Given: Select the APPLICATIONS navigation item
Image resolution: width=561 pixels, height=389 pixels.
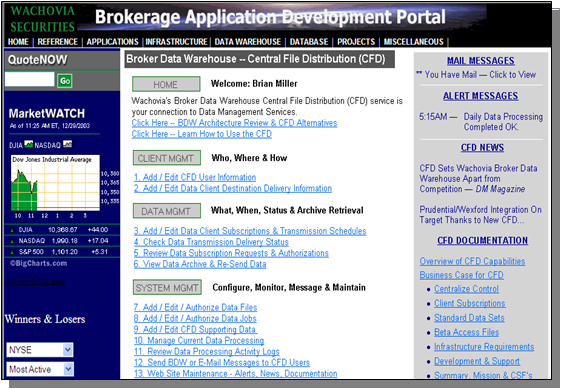Looking at the screenshot, I should point(112,42).
